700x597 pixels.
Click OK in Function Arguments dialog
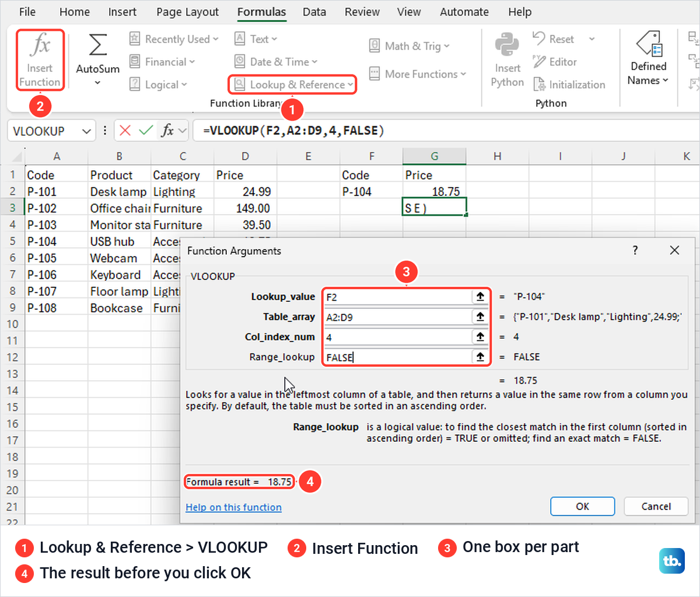[582, 506]
